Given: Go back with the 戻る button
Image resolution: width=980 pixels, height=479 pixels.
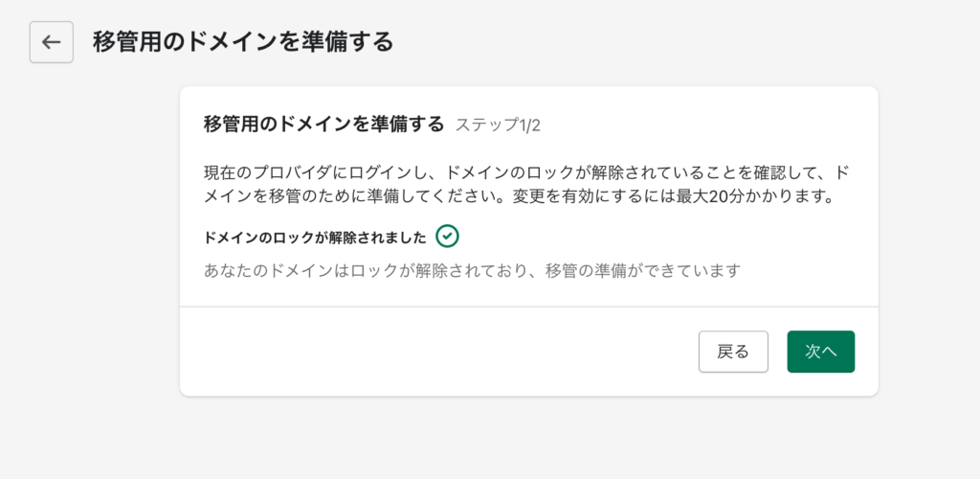Looking at the screenshot, I should 733,352.
